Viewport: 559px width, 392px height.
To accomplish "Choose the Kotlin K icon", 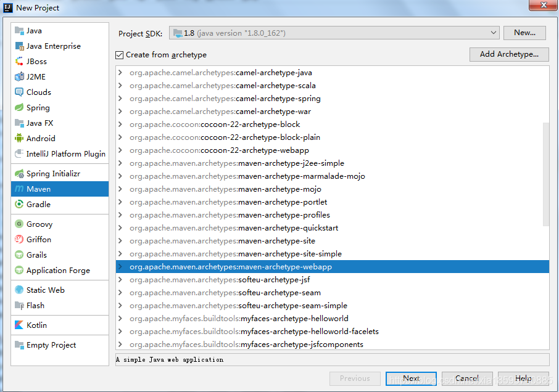I will 19,325.
